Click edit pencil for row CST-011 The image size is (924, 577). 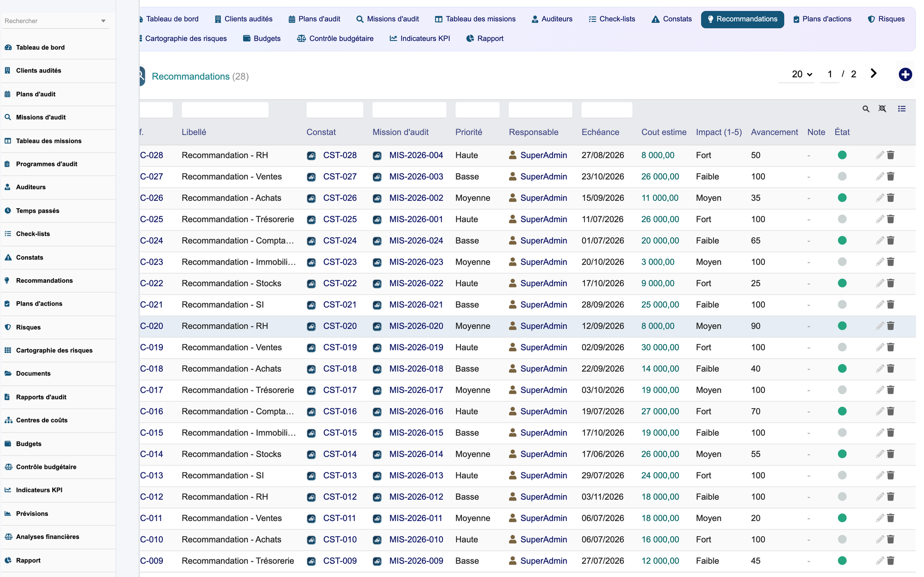(880, 518)
